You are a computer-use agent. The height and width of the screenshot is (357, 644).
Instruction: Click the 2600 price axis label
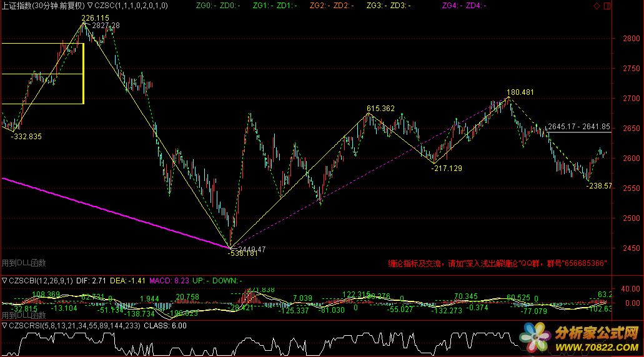point(632,159)
